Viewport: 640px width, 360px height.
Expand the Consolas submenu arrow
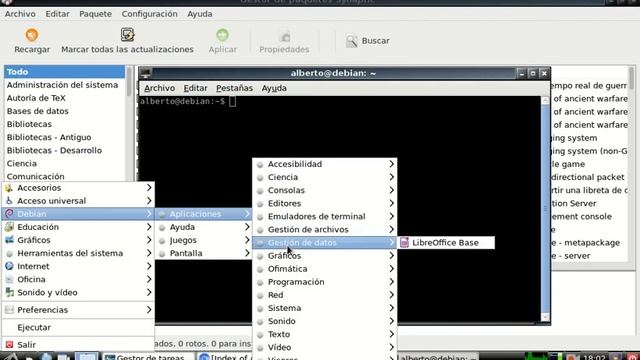(391, 190)
